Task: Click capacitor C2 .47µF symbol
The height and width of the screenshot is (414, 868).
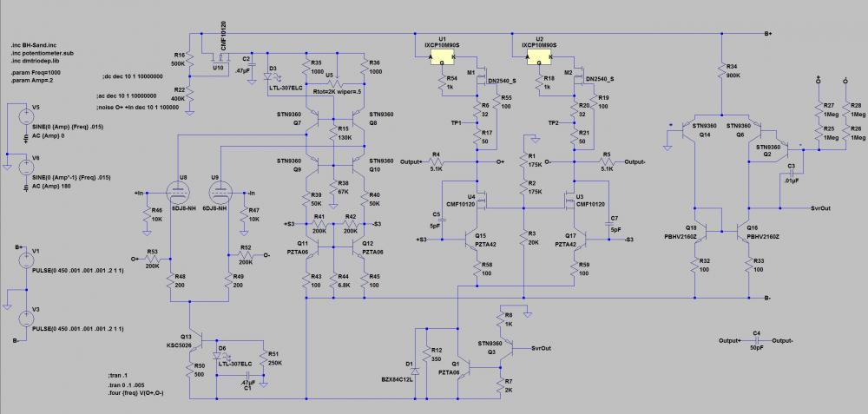Action: 251,63
